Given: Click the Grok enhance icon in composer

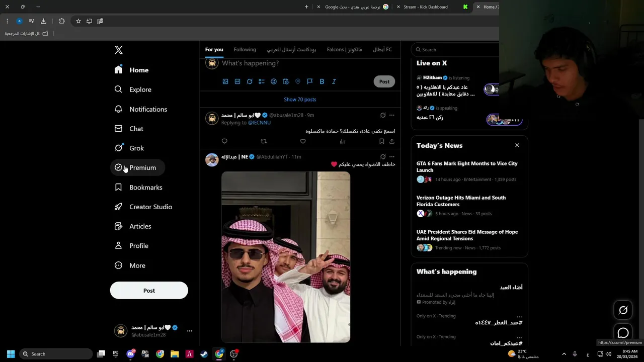Looking at the screenshot, I should [250, 81].
